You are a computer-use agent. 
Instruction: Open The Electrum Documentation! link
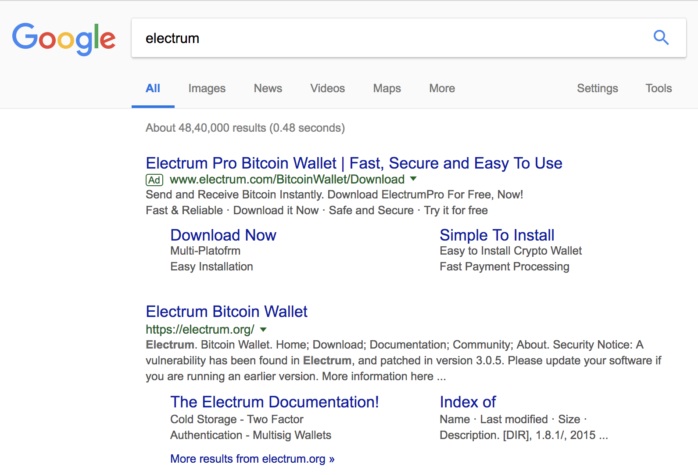point(275,402)
